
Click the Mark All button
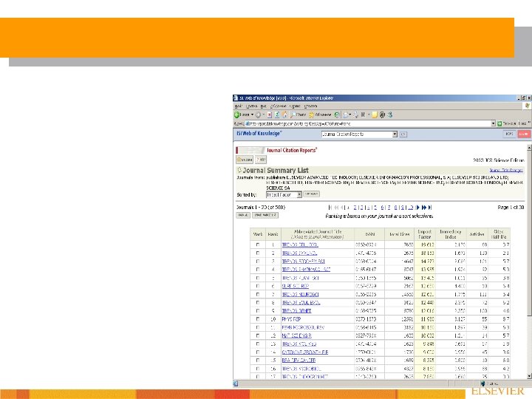[243, 215]
